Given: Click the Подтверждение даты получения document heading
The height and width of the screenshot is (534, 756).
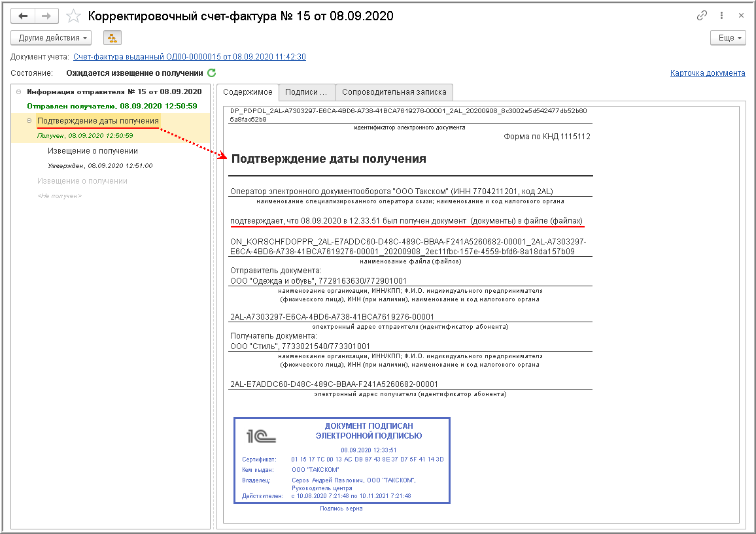Looking at the screenshot, I should [328, 159].
